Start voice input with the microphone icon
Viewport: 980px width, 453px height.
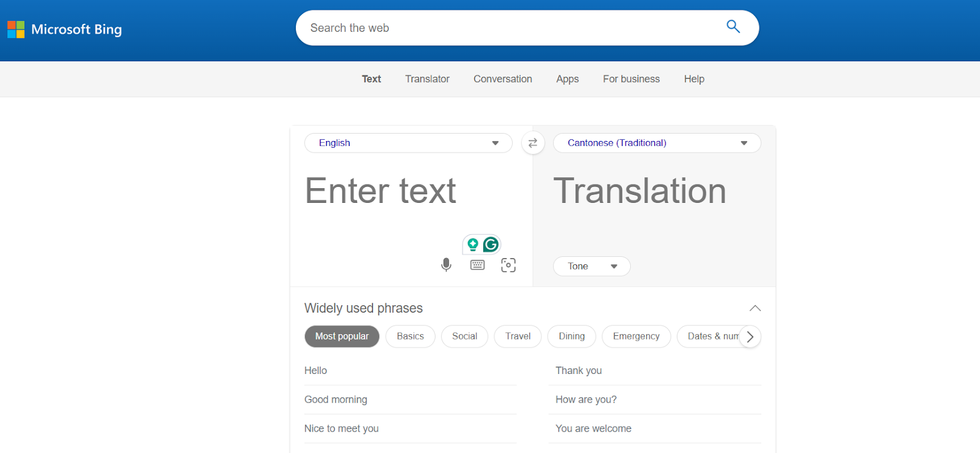click(447, 265)
